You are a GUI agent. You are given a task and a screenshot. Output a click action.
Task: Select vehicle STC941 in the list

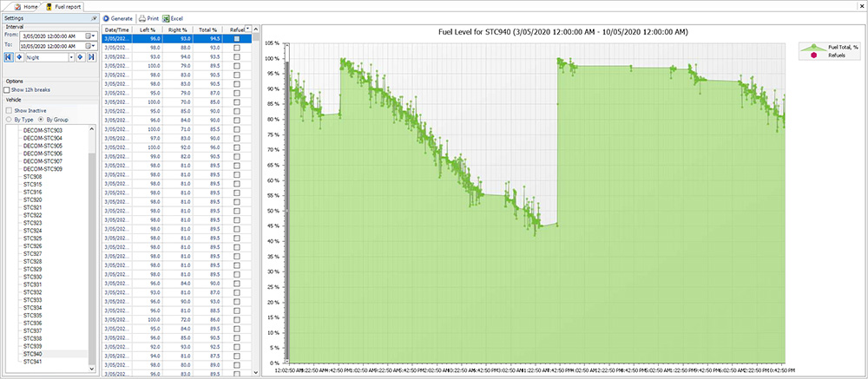(32, 362)
